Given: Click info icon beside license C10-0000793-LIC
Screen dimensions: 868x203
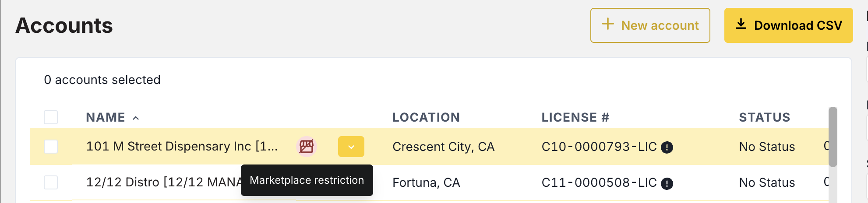Looking at the screenshot, I should click(x=667, y=147).
